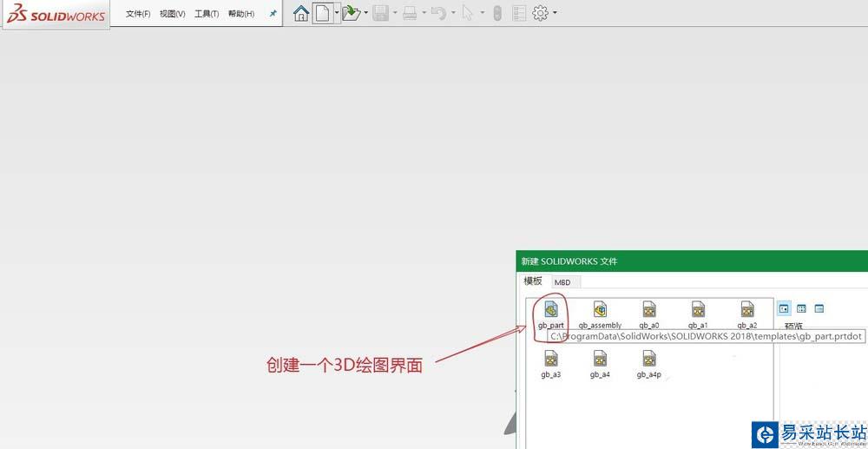Open the 工具(T) menu
Screen dimensions: 868x449
pos(207,14)
